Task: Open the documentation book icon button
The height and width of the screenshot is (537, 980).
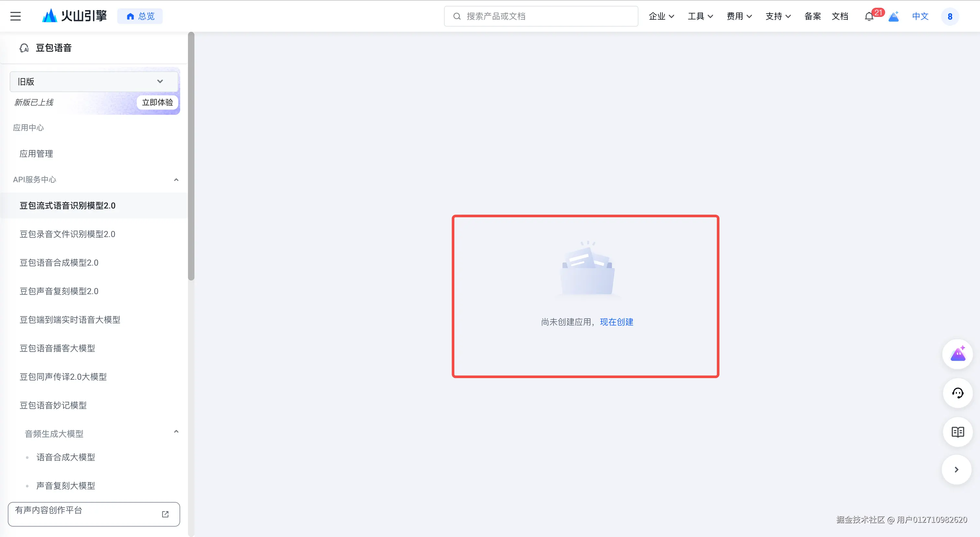Action: pos(958,432)
